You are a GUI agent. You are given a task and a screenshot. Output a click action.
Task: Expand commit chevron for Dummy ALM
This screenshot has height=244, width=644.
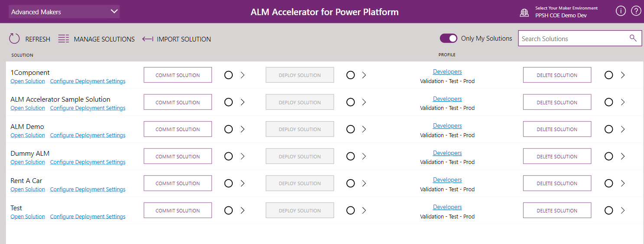point(243,156)
